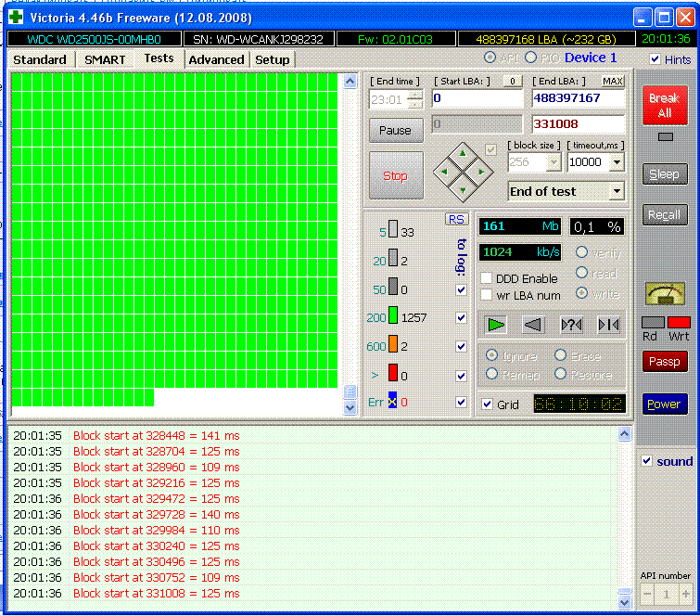The height and width of the screenshot is (616, 700).
Task: Toggle log checkbox for 50 ms blocks
Action: pyautogui.click(x=461, y=289)
